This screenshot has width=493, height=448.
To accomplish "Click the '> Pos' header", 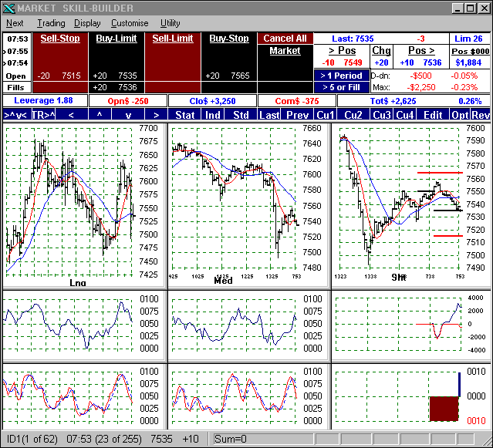I will [342, 51].
